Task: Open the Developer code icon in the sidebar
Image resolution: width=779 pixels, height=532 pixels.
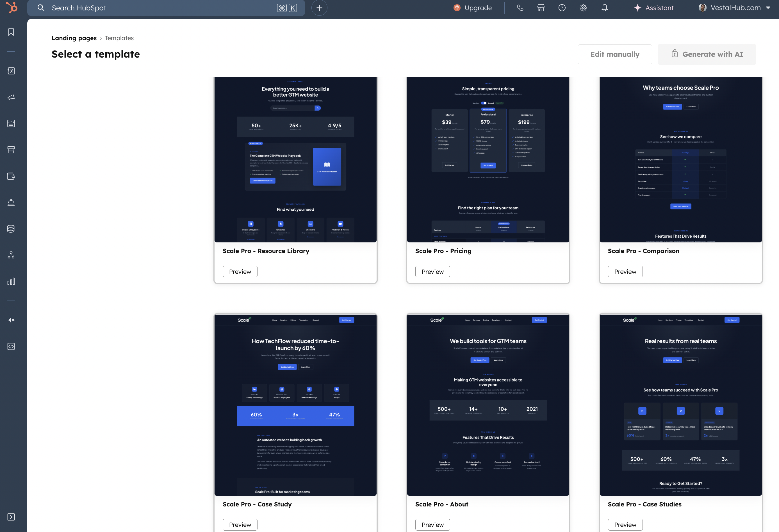Action: tap(11, 346)
